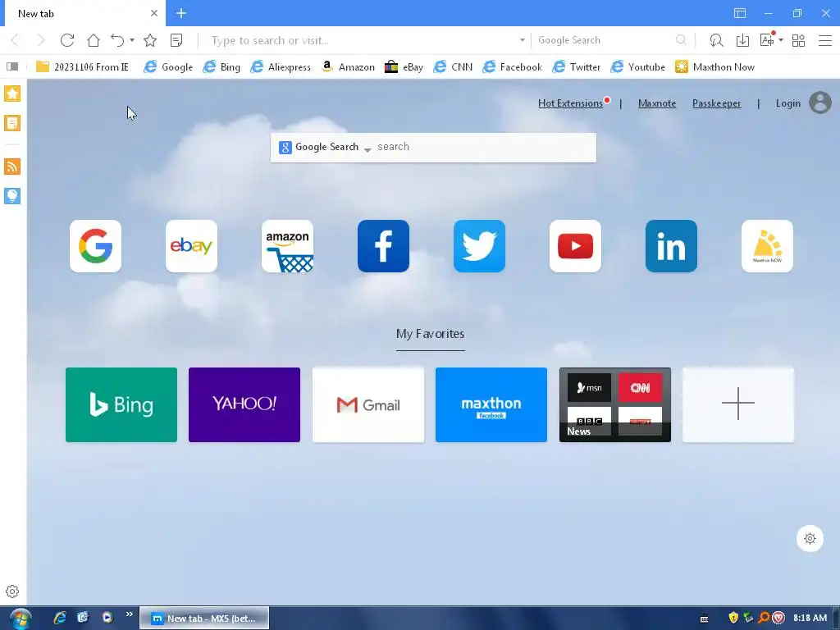Image resolution: width=840 pixels, height=630 pixels.
Task: Open the Facebook bookmark in favorites bar
Action: tap(512, 66)
